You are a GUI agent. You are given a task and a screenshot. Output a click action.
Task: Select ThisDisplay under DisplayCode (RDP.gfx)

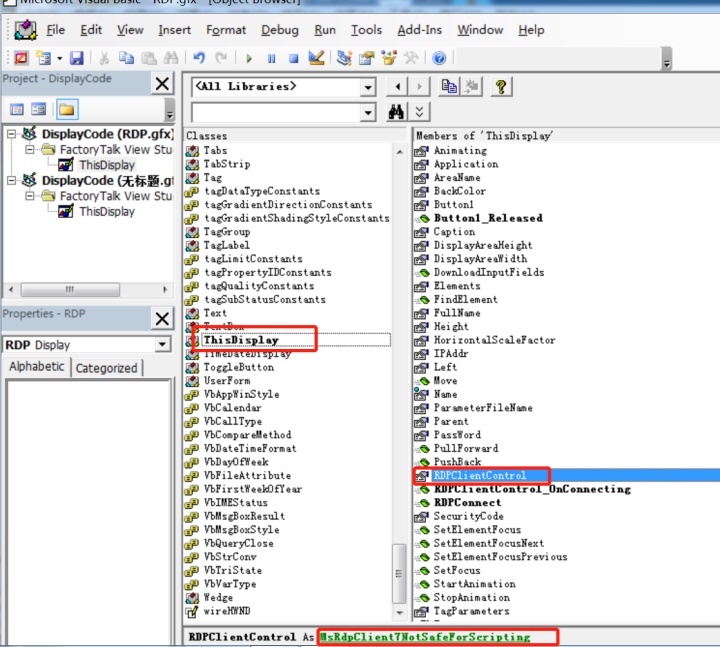coord(107,165)
